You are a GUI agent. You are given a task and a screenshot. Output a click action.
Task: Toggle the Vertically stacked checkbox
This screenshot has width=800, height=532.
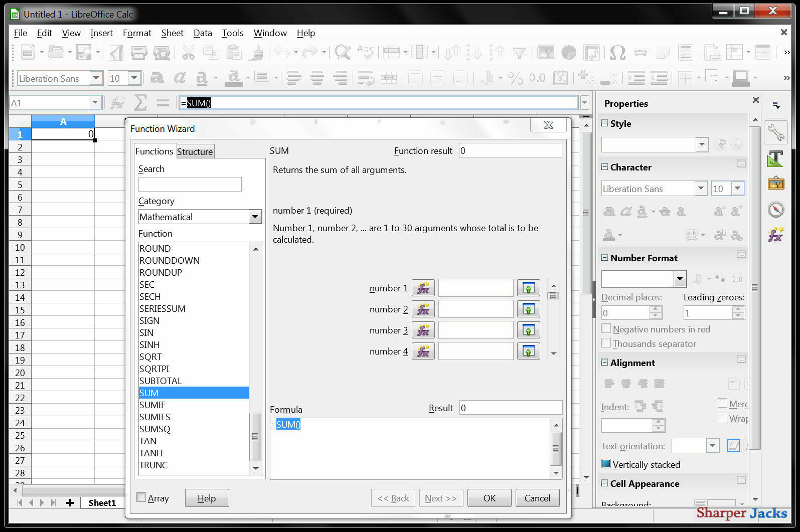(x=606, y=464)
